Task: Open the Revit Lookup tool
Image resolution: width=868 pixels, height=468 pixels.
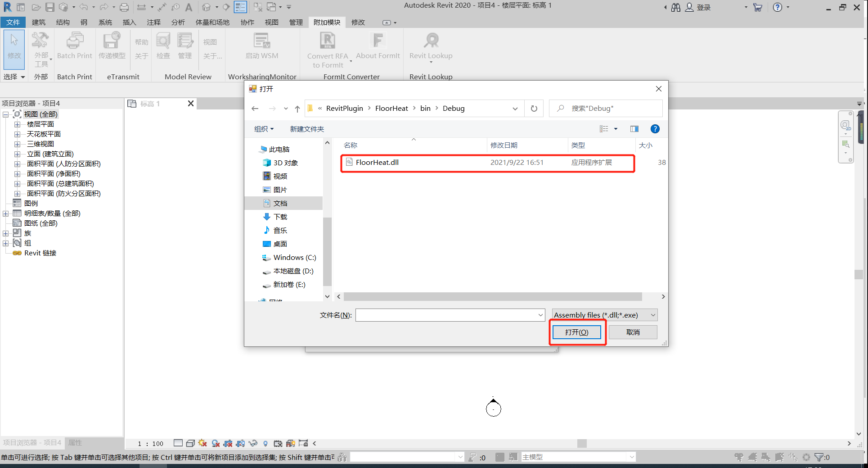Action: (431, 46)
